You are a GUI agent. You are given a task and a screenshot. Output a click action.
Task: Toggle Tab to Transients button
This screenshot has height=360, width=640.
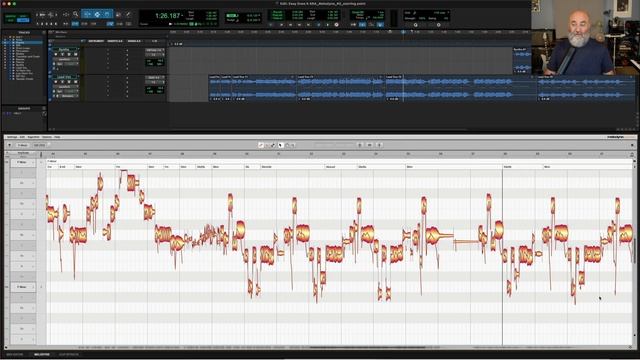76,24
